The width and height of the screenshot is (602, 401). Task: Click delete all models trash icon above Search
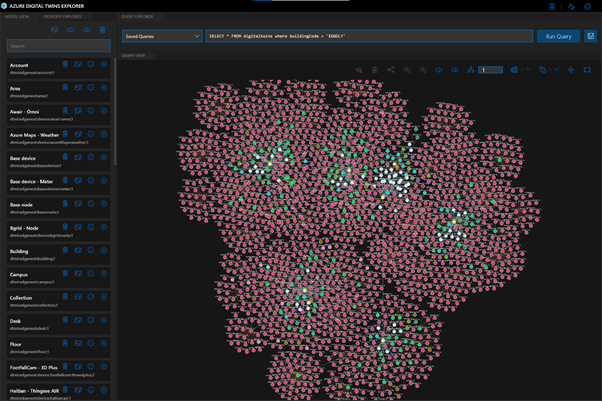(103, 30)
